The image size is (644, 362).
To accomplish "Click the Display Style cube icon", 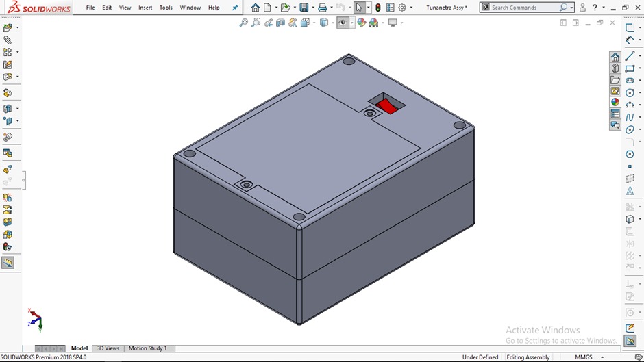I will click(324, 23).
